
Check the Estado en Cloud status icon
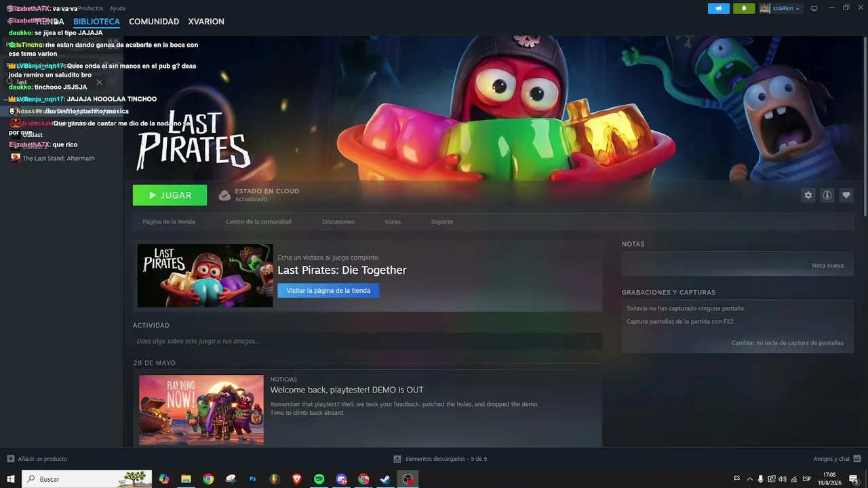tap(224, 195)
